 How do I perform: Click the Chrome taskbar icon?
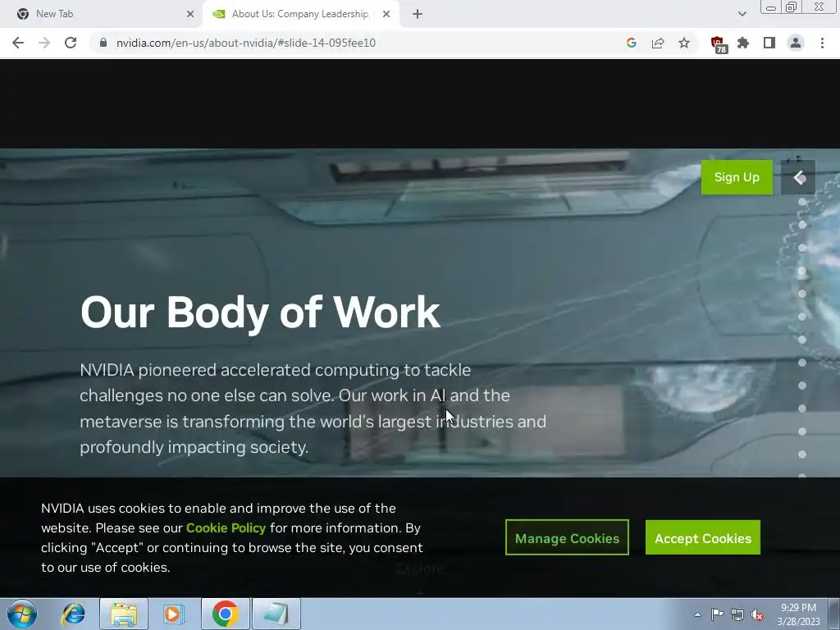click(x=225, y=614)
